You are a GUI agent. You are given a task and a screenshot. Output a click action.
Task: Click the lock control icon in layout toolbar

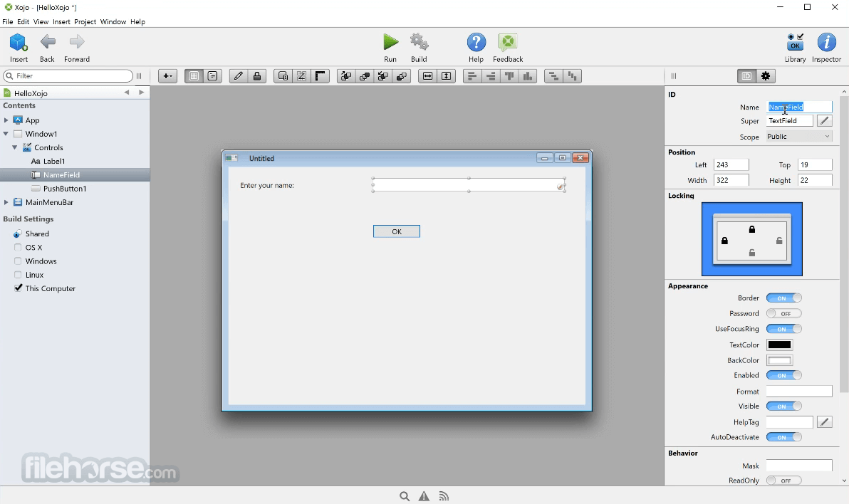tap(257, 76)
